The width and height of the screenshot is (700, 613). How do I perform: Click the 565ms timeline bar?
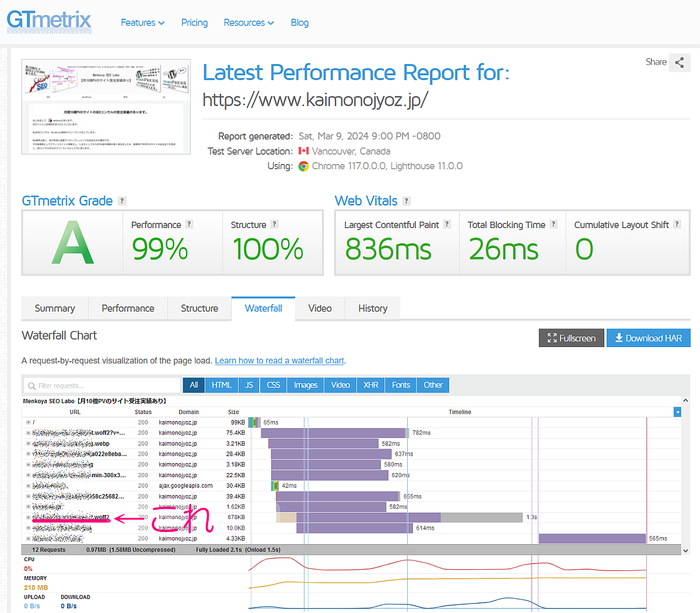[592, 538]
